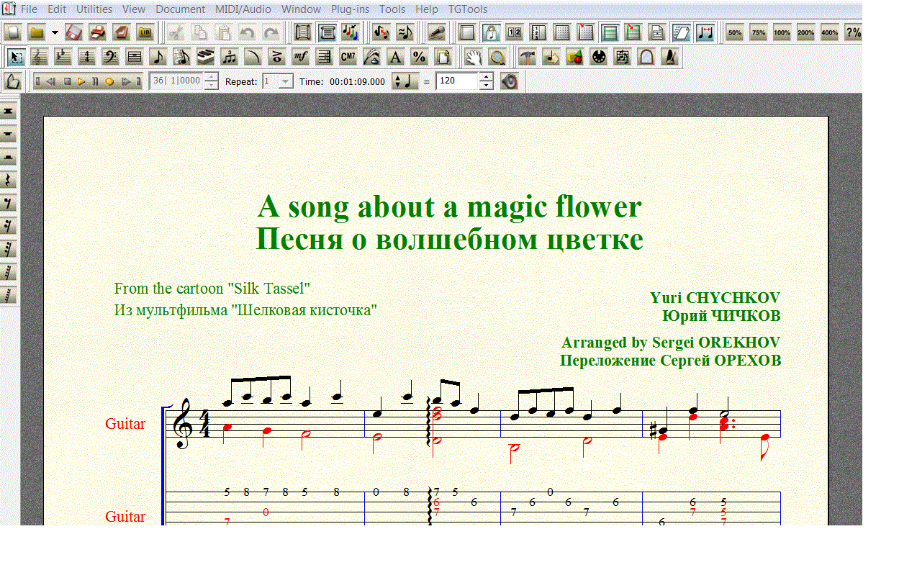Select the Chord tool (CM7 icon)

pyautogui.click(x=348, y=57)
